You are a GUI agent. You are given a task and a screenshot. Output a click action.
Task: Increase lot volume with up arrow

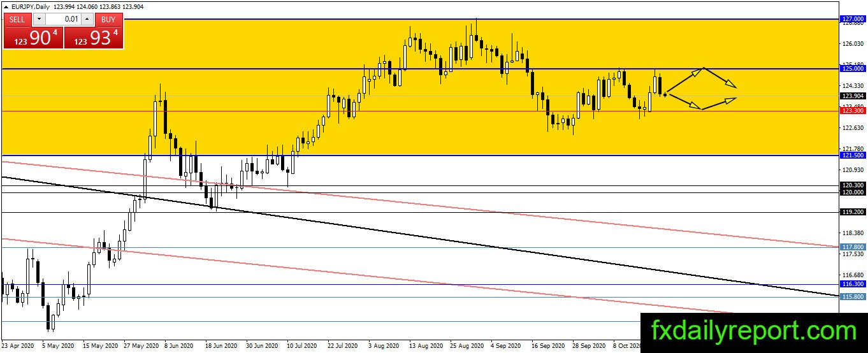point(87,20)
